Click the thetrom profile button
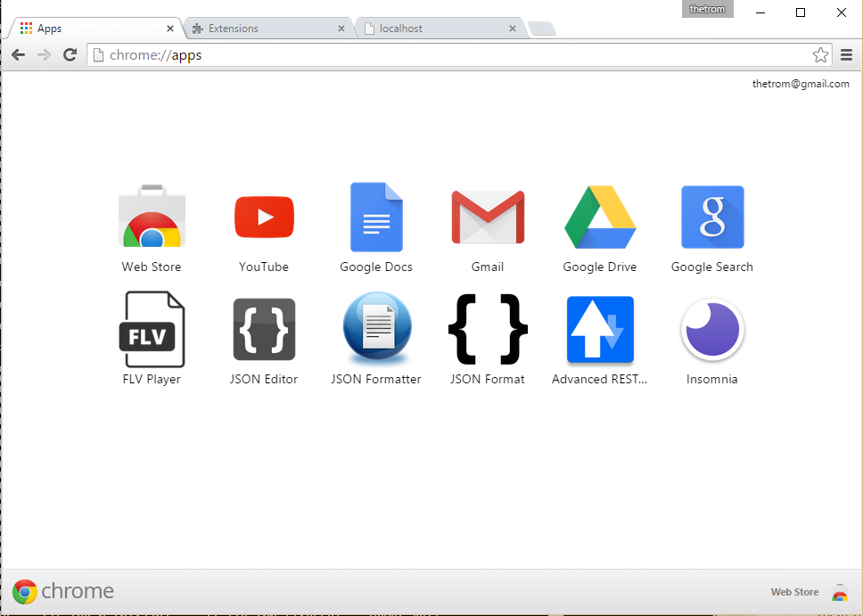 coord(708,9)
